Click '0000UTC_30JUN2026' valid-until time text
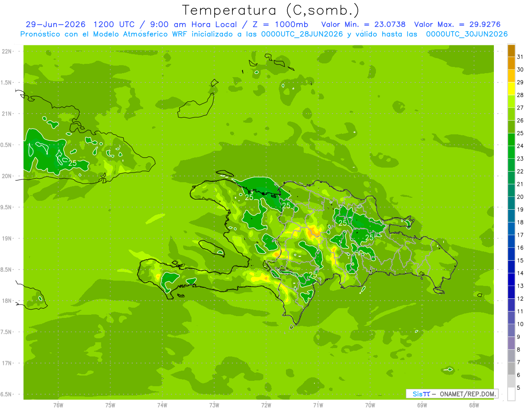Image resolution: width=532 pixels, height=411 pixels. pos(466,34)
